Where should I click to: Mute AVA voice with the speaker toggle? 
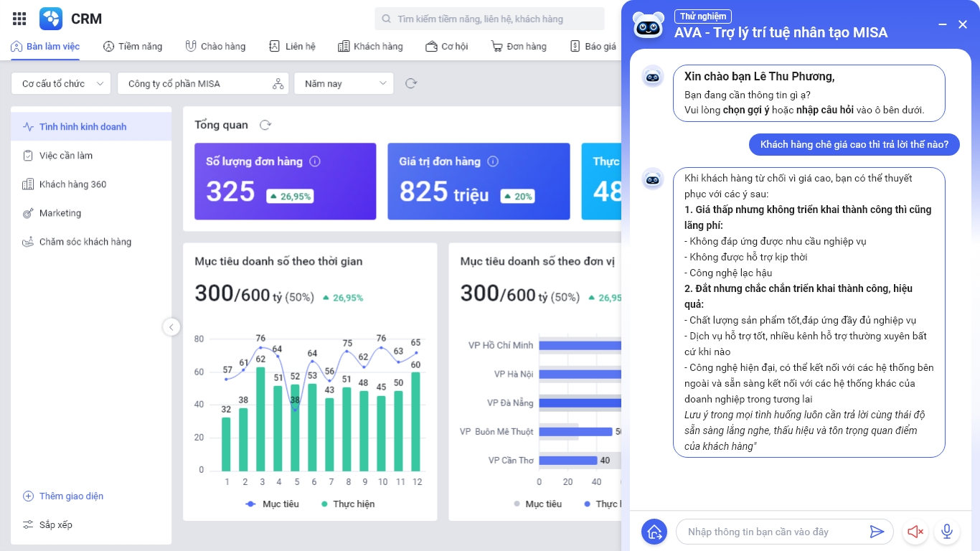[915, 532]
